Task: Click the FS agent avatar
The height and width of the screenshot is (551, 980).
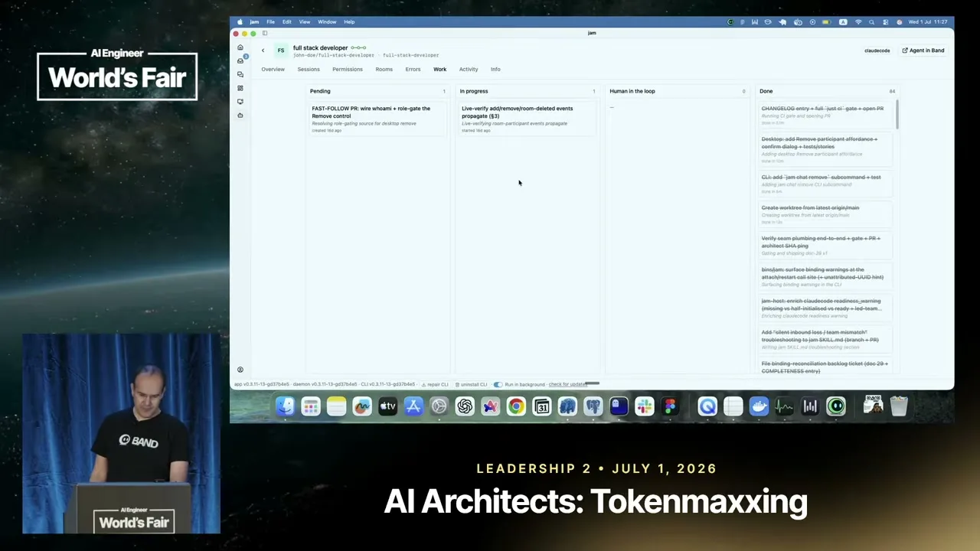Action: (281, 51)
